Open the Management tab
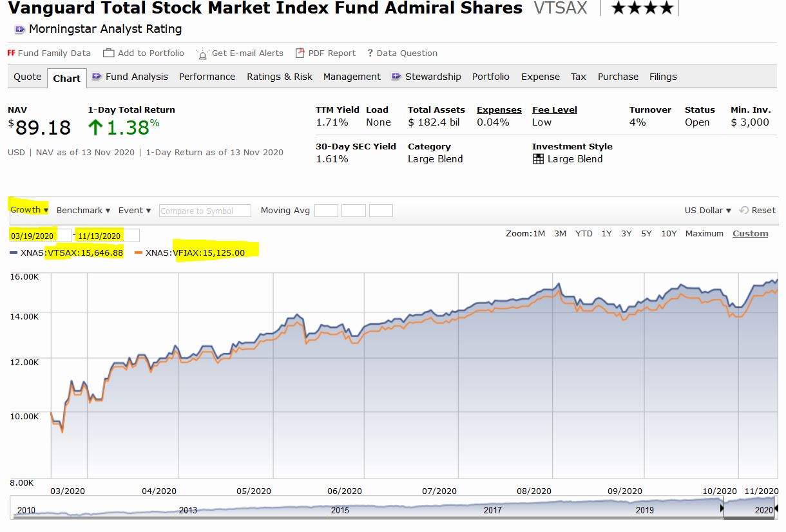 (x=352, y=77)
